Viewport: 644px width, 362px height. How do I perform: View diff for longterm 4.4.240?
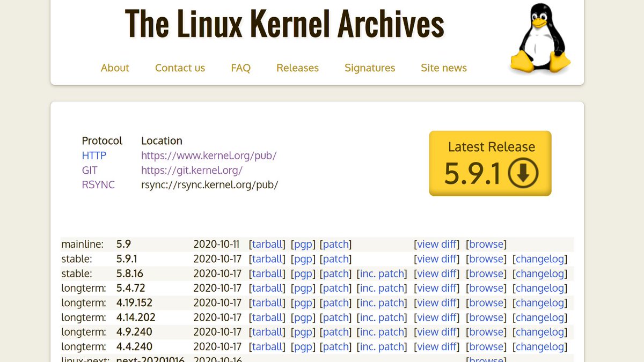[x=437, y=346]
